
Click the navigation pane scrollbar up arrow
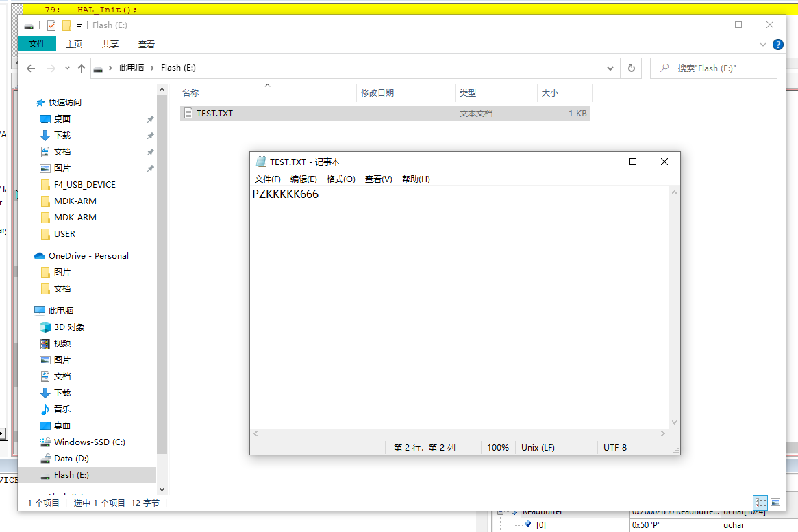coord(162,90)
